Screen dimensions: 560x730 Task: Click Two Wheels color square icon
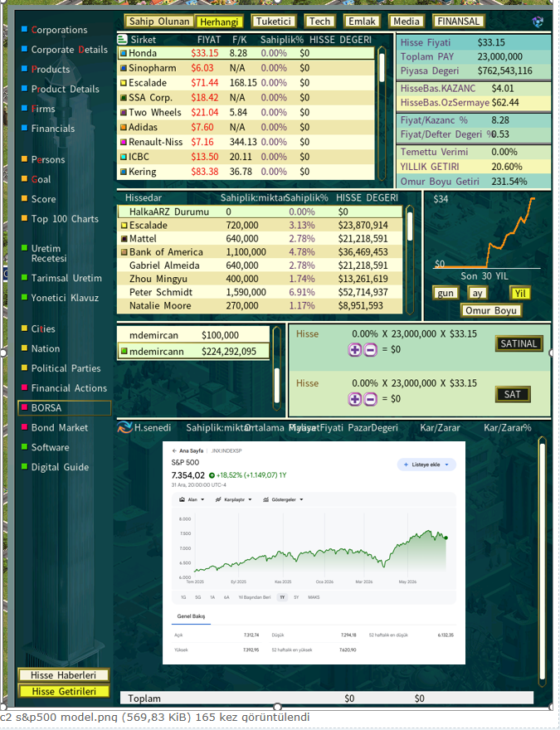(x=124, y=113)
